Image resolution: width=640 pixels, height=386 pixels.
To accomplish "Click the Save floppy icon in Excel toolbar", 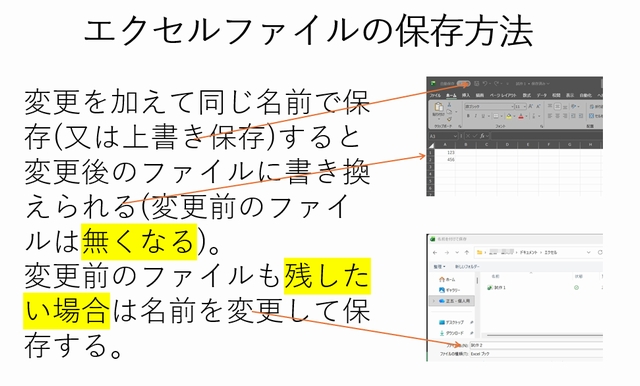I will (476, 84).
